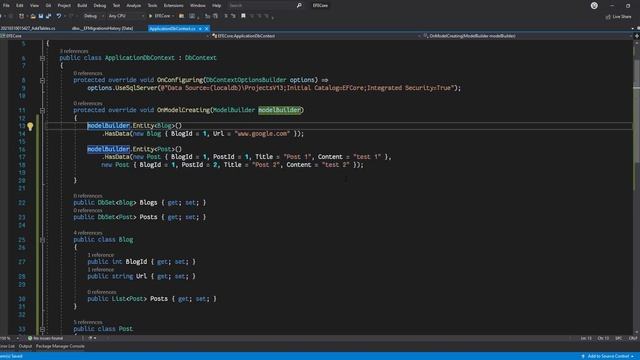This screenshot has height=360, width=640.
Task: Open the Git menu
Action: coord(49,6)
